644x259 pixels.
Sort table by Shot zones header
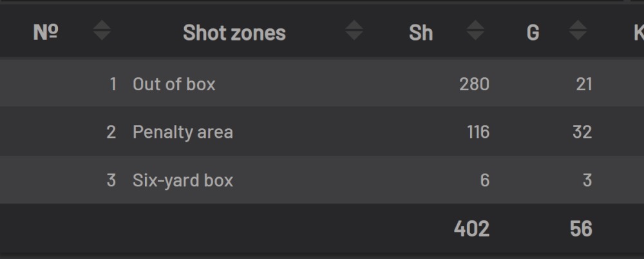pyautogui.click(x=234, y=32)
